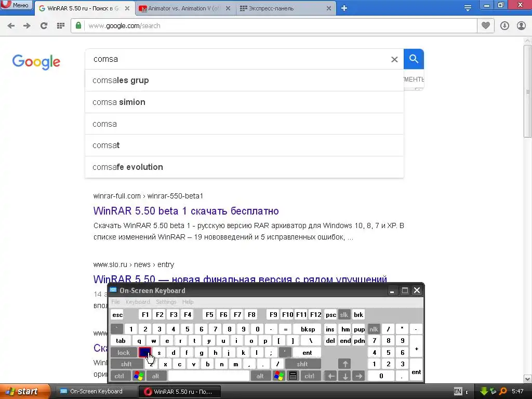The image size is (532, 399).
Task: Open Keyboard menu in On-Screen Keyboard
Action: pyautogui.click(x=138, y=302)
